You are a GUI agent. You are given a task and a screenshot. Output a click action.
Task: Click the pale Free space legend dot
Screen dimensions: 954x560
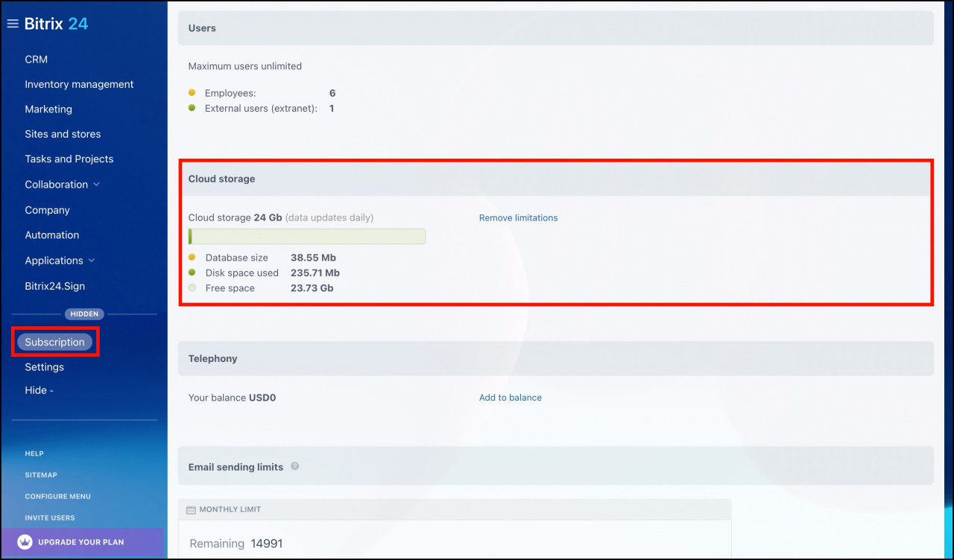(192, 288)
